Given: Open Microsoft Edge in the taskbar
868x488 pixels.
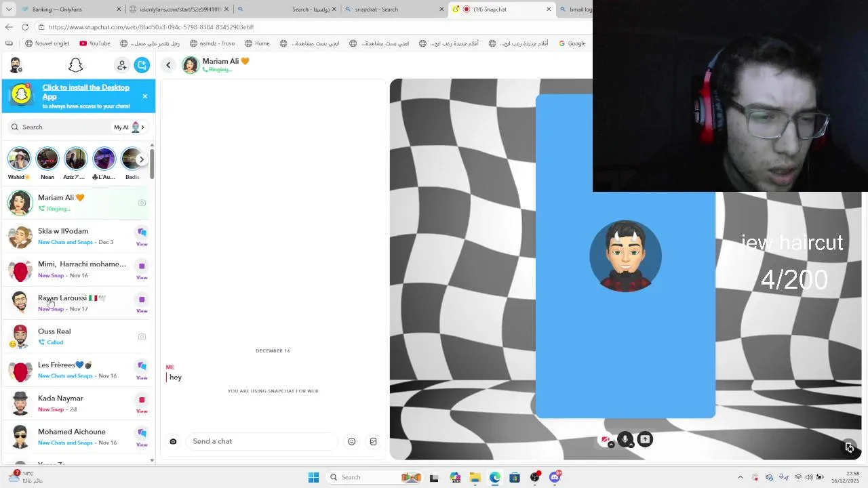Looking at the screenshot, I should pyautogui.click(x=495, y=477).
